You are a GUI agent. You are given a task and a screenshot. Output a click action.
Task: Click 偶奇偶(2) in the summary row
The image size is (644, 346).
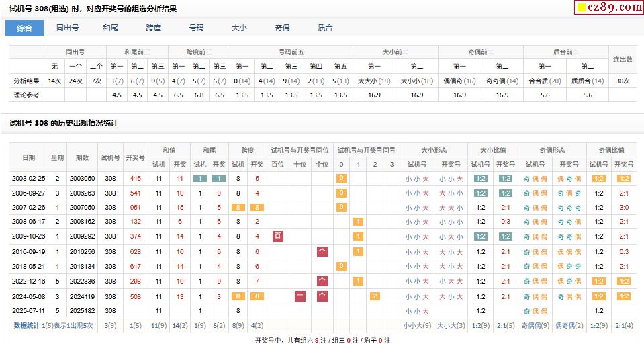pyautogui.click(x=569, y=325)
